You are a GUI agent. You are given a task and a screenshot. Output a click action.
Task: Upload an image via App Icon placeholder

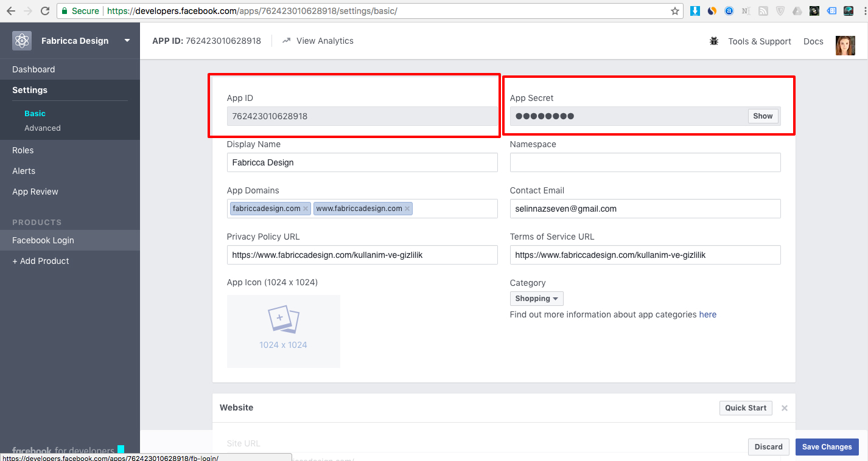[x=283, y=331]
